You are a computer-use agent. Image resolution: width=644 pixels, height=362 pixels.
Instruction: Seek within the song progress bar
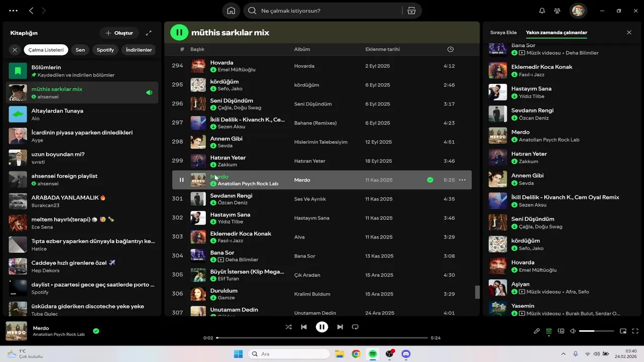click(322, 338)
